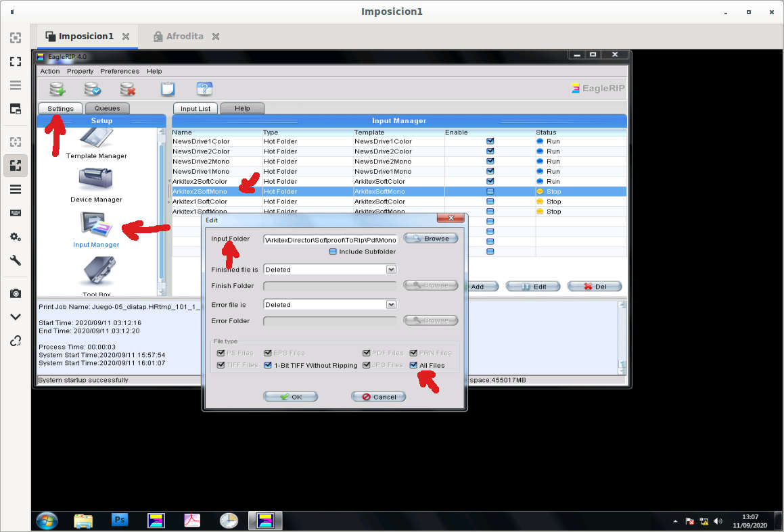The width and height of the screenshot is (784, 532).
Task: Expand the Error file is dropdown
Action: [390, 304]
